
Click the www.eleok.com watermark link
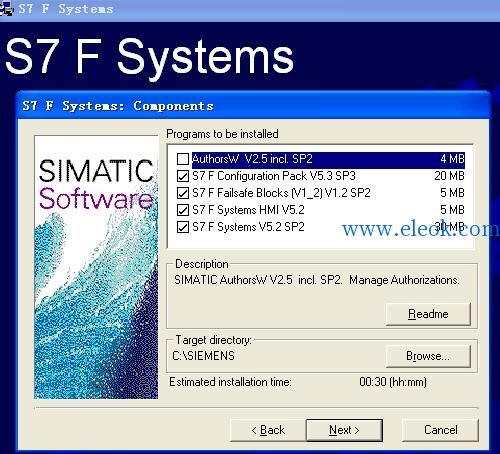[x=421, y=229]
